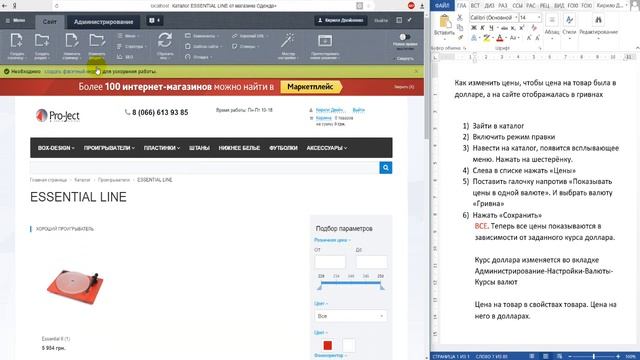Click the left price range slider handle

pyautogui.click(x=320, y=287)
